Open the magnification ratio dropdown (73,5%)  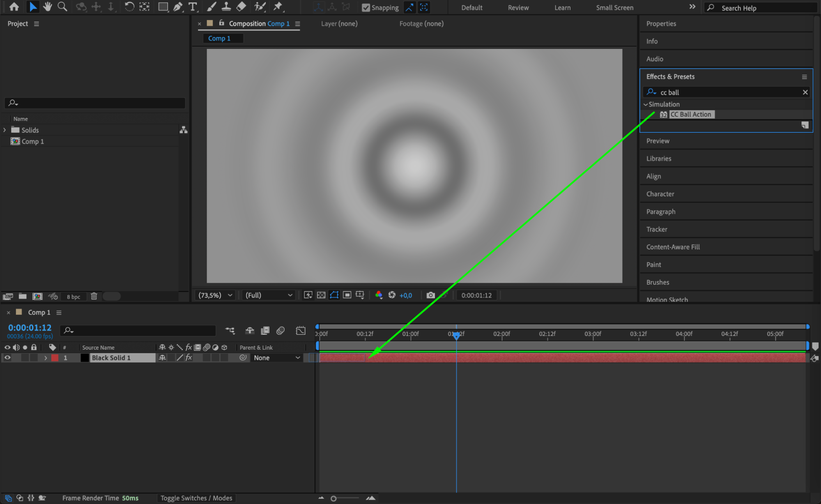(216, 295)
